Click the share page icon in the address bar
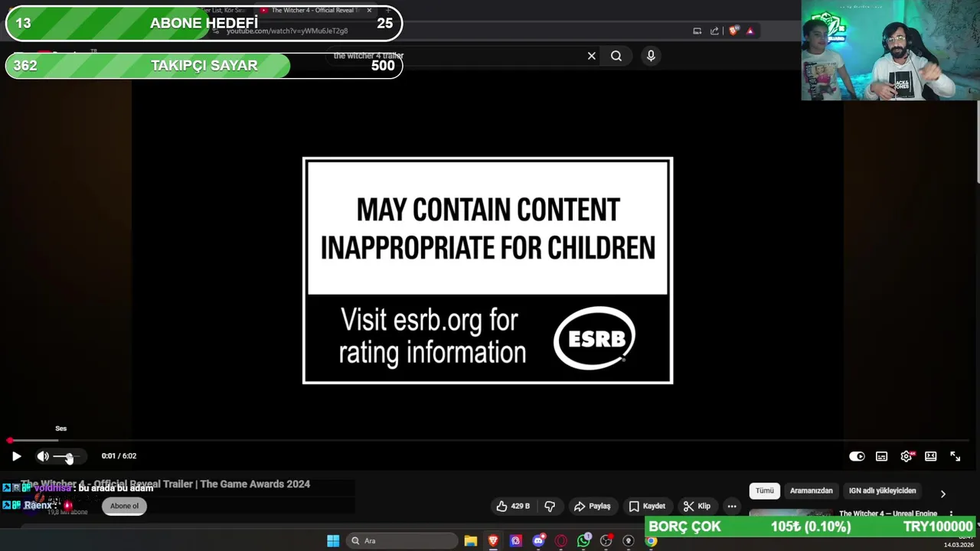Viewport: 980px width, 551px height. click(x=714, y=31)
